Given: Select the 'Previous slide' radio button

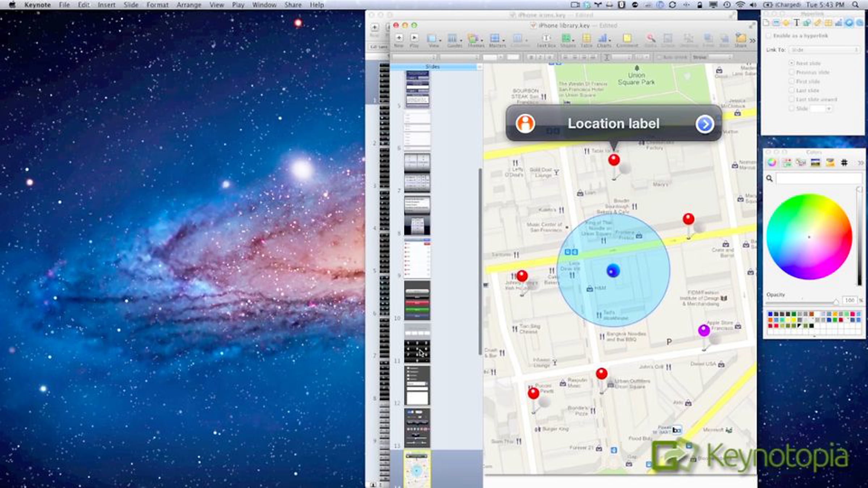Looking at the screenshot, I should point(792,72).
